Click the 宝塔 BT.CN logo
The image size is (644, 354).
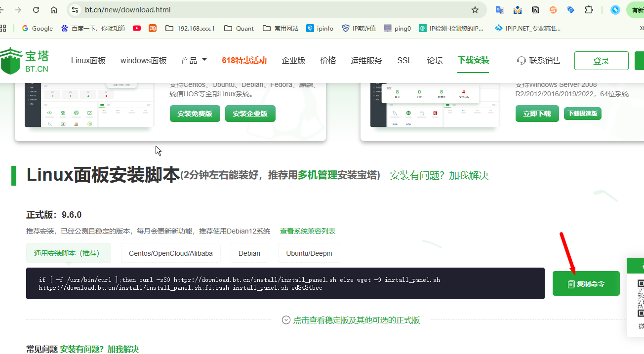point(24,61)
